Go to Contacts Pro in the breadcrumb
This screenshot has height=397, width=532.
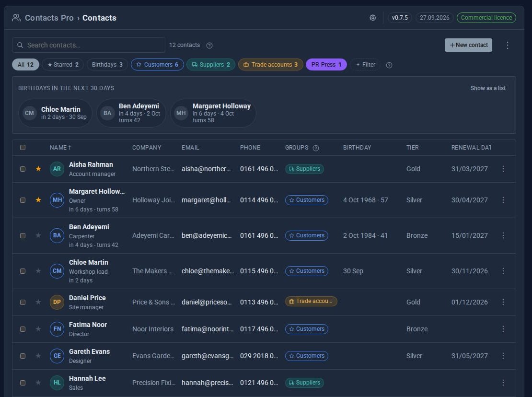(49, 18)
